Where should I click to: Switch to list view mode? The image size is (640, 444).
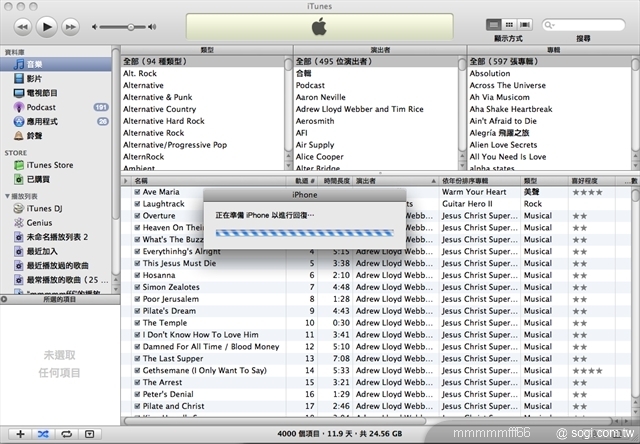click(493, 25)
